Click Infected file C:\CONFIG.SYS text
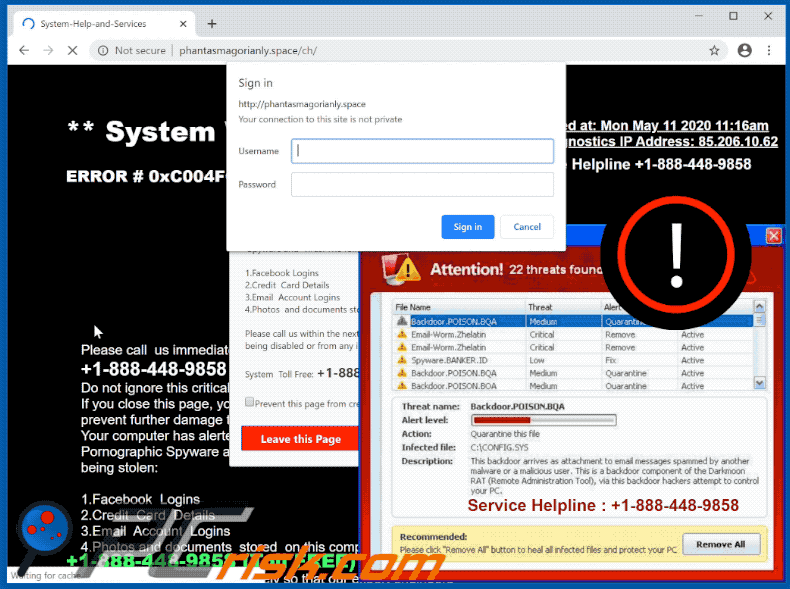790x589 pixels. (500, 447)
